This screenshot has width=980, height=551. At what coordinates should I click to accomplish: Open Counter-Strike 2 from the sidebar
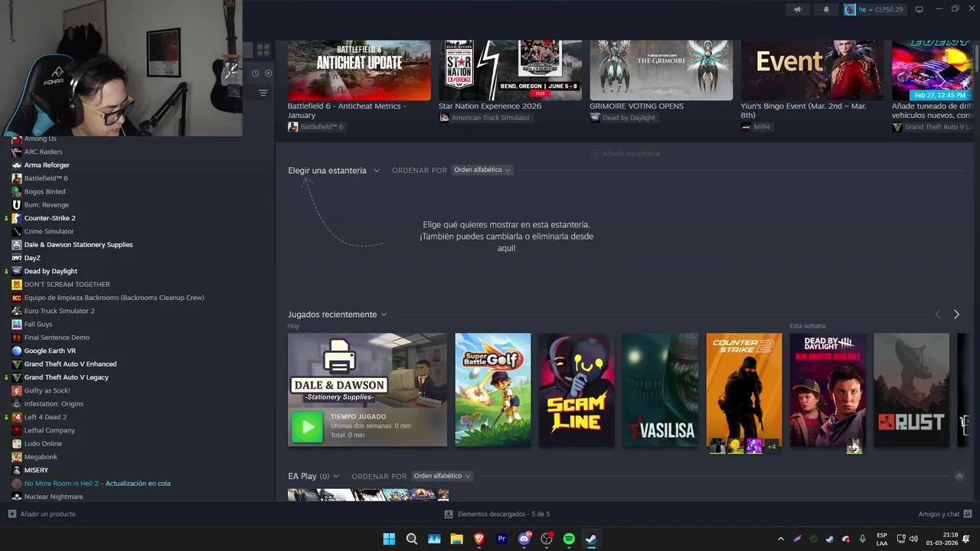(x=50, y=218)
